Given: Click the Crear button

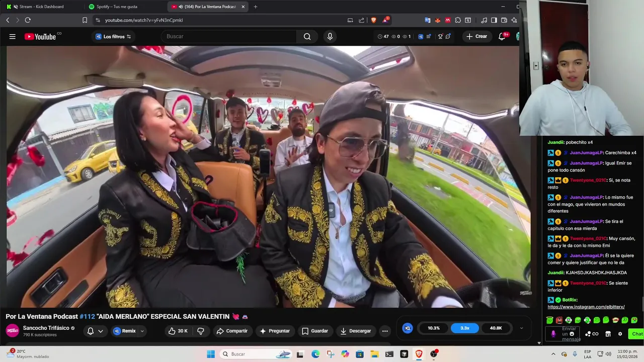Looking at the screenshot, I should 476,36.
